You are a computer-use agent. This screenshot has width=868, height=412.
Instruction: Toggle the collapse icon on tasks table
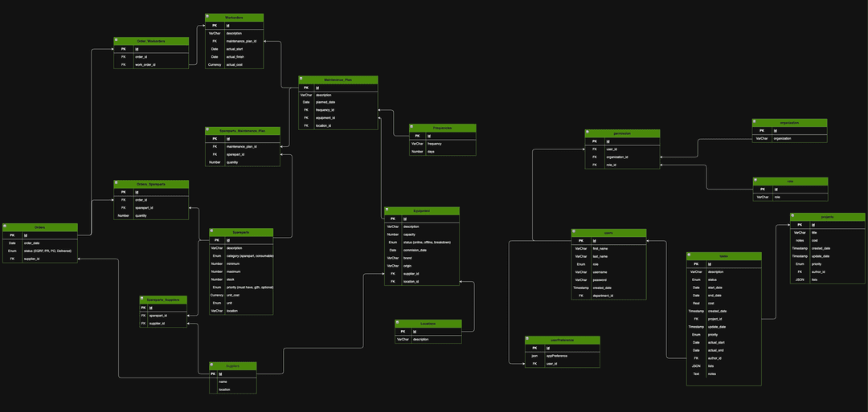[x=690, y=255]
